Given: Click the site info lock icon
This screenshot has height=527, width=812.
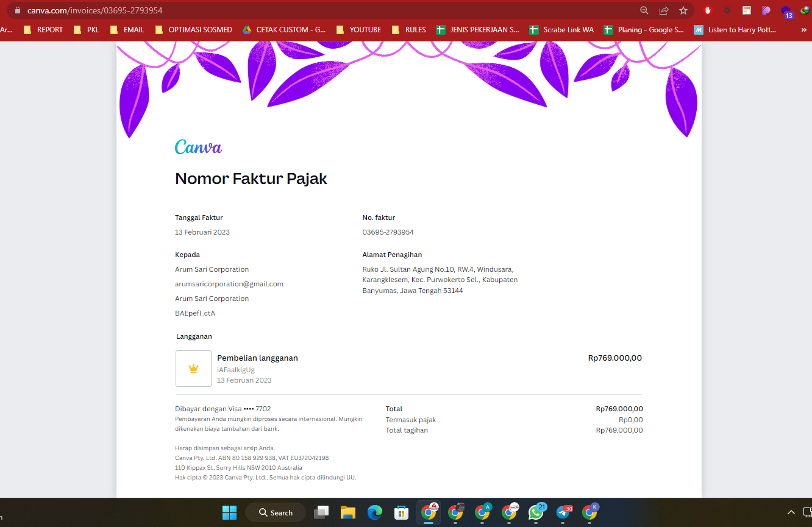Looking at the screenshot, I should (x=17, y=10).
